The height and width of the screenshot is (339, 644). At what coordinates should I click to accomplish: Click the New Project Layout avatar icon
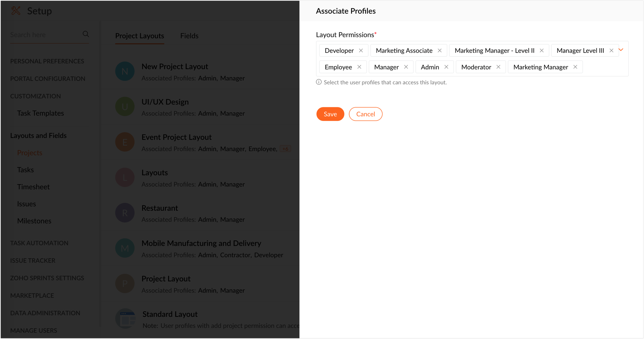coord(125,71)
